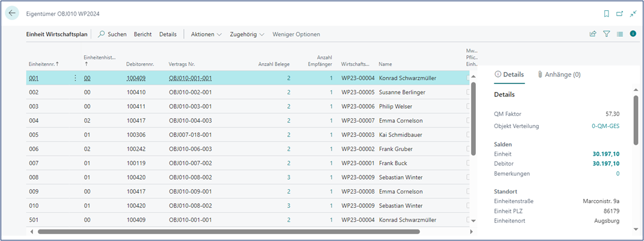Click the back arrow button
644x241 pixels.
13,13
